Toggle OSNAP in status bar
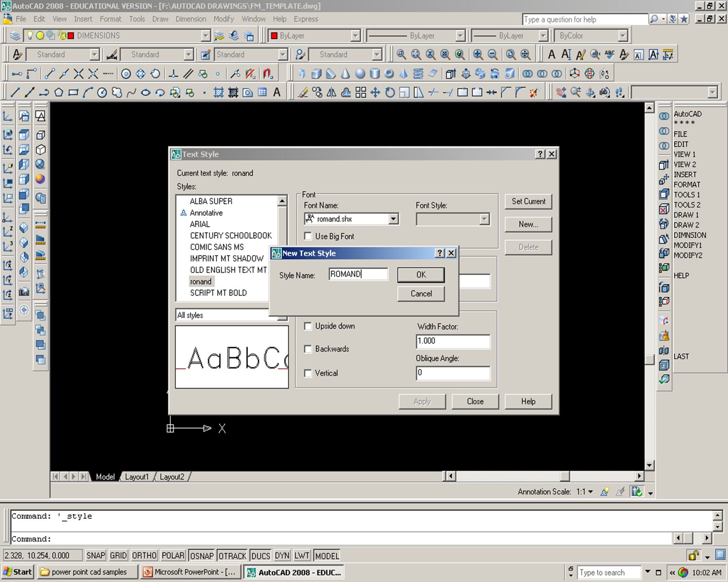728x582 pixels. [202, 556]
